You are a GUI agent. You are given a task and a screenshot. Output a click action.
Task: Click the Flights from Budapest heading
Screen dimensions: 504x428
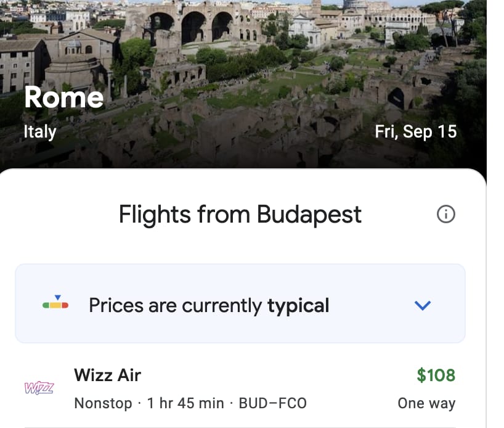coord(240,215)
